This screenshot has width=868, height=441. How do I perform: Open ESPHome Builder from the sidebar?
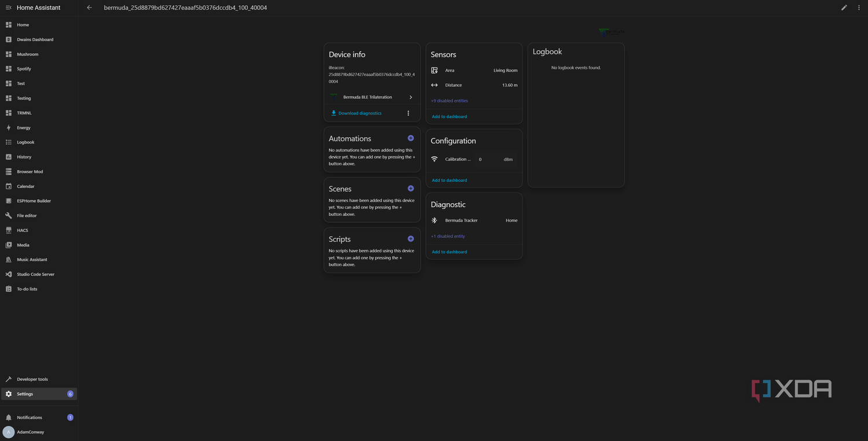pyautogui.click(x=39, y=201)
